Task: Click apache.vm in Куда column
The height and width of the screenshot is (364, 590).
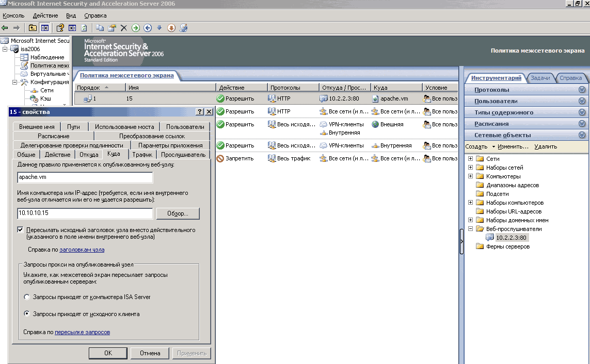Action: coord(394,98)
